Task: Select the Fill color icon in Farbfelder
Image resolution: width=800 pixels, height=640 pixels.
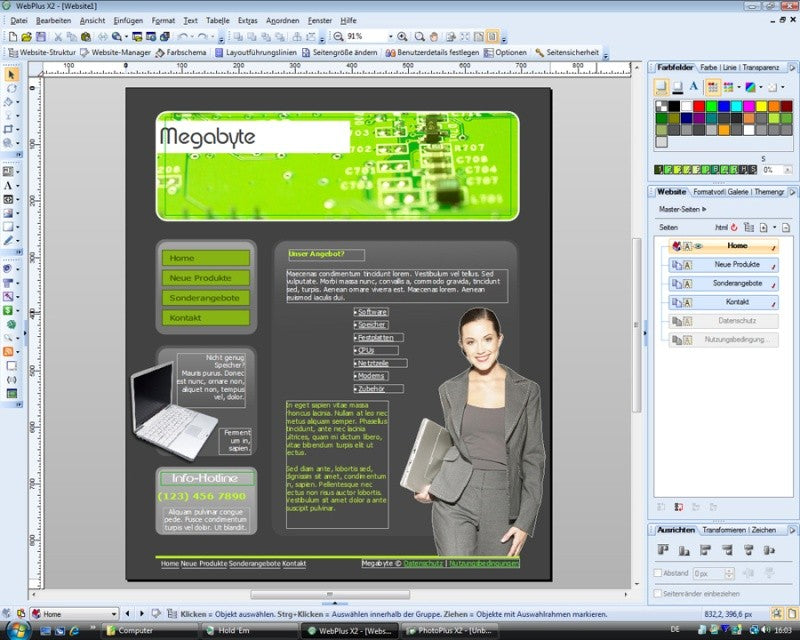Action: [x=661, y=87]
